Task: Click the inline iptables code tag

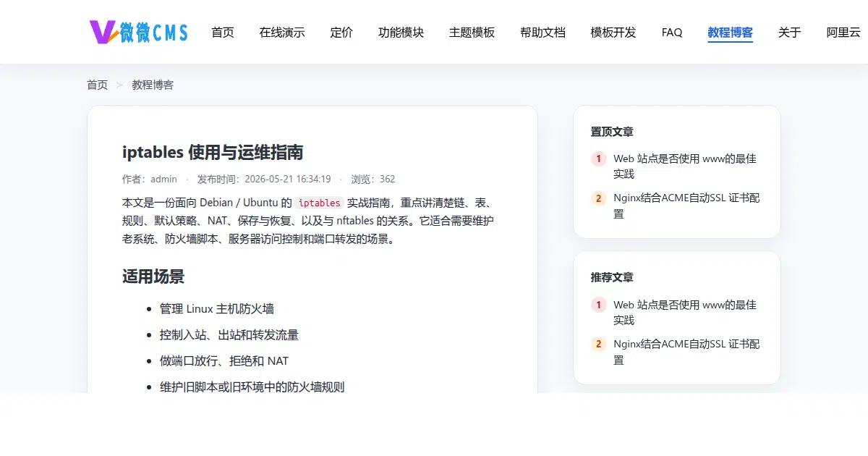Action: [x=319, y=203]
